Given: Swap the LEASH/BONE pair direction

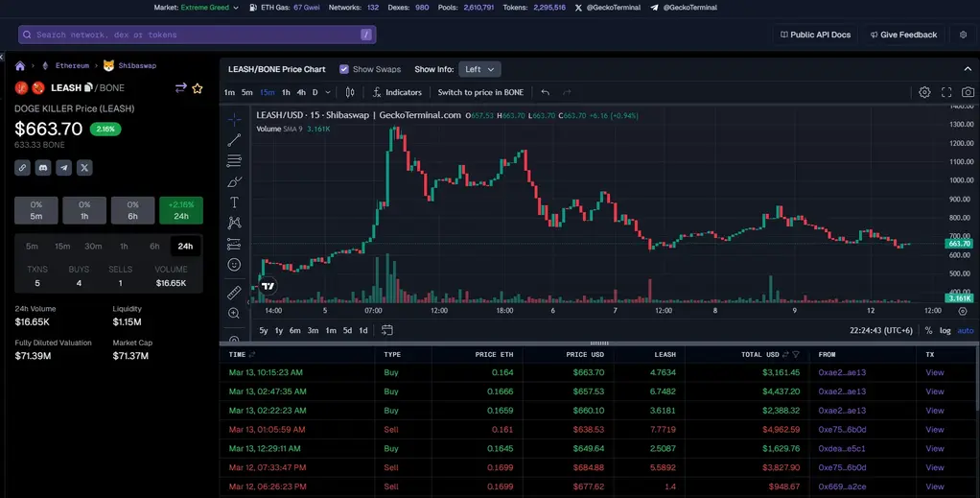Looking at the screenshot, I should click(181, 88).
